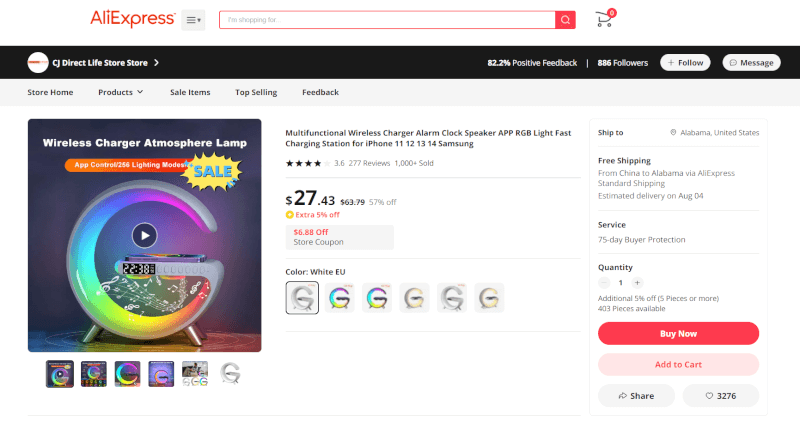Select the last color variant swatch
This screenshot has width=800, height=428.
[x=489, y=298]
